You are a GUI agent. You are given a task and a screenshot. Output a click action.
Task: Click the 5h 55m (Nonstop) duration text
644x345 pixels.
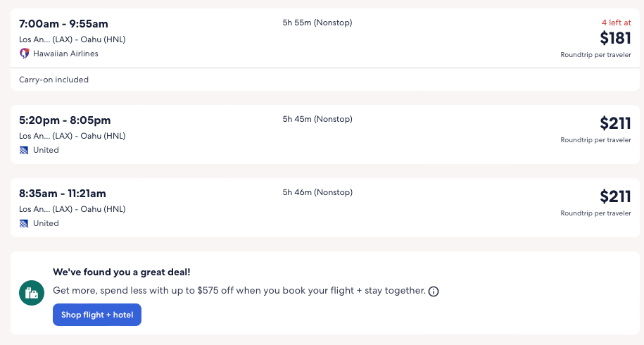pyautogui.click(x=317, y=23)
